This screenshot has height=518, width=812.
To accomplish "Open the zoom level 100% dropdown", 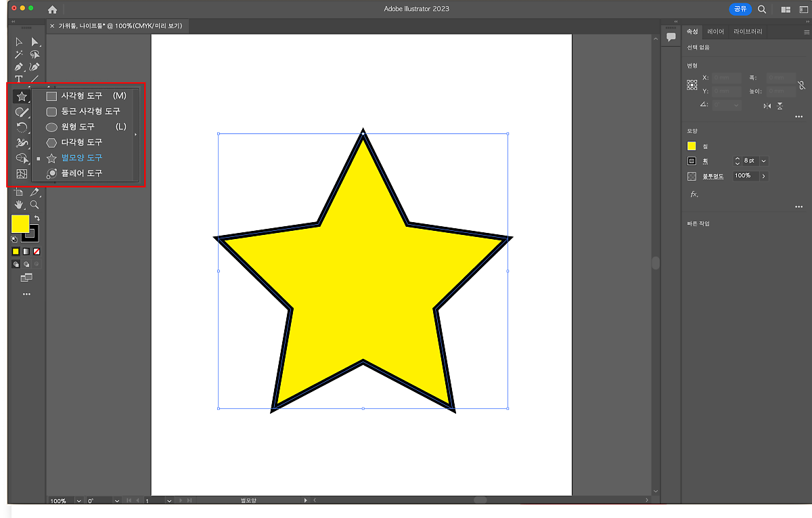I will point(78,501).
